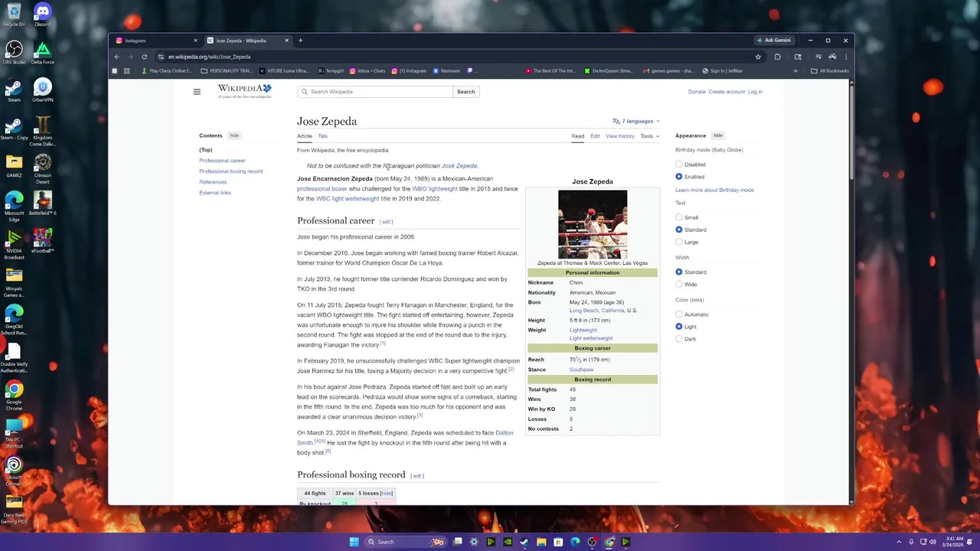980x551 pixels.
Task: Open the browser extensions puzzle icon
Action: (x=777, y=57)
